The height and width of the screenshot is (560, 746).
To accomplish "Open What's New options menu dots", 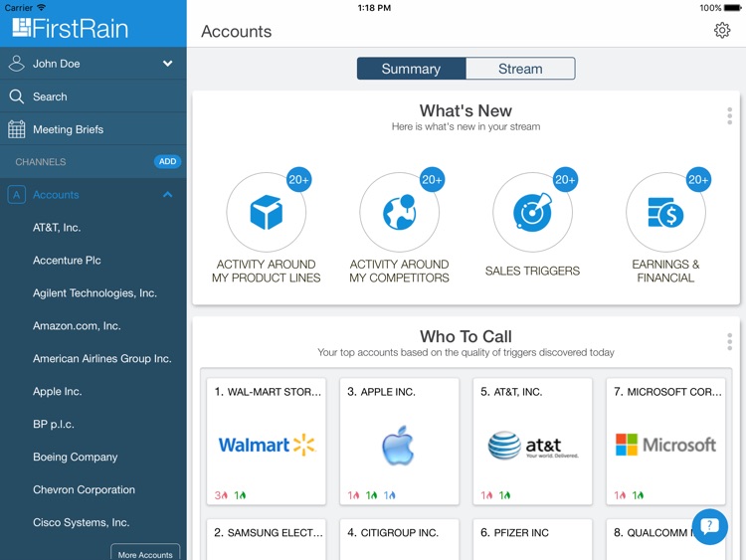I will pyautogui.click(x=729, y=116).
